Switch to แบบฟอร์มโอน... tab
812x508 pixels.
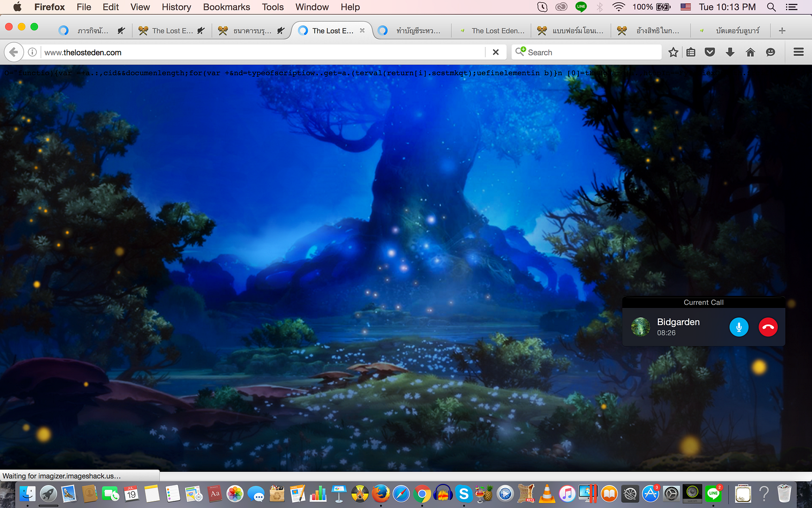coord(571,31)
